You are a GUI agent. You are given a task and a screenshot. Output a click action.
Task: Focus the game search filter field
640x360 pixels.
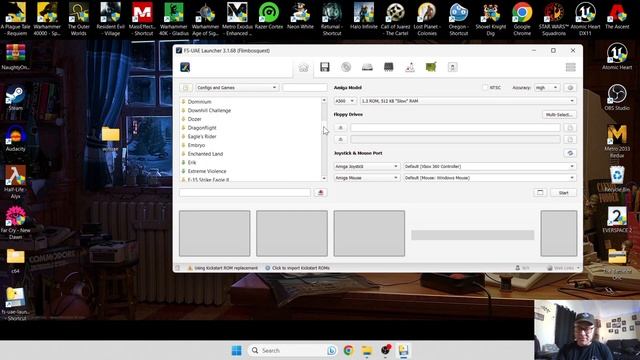(x=304, y=88)
